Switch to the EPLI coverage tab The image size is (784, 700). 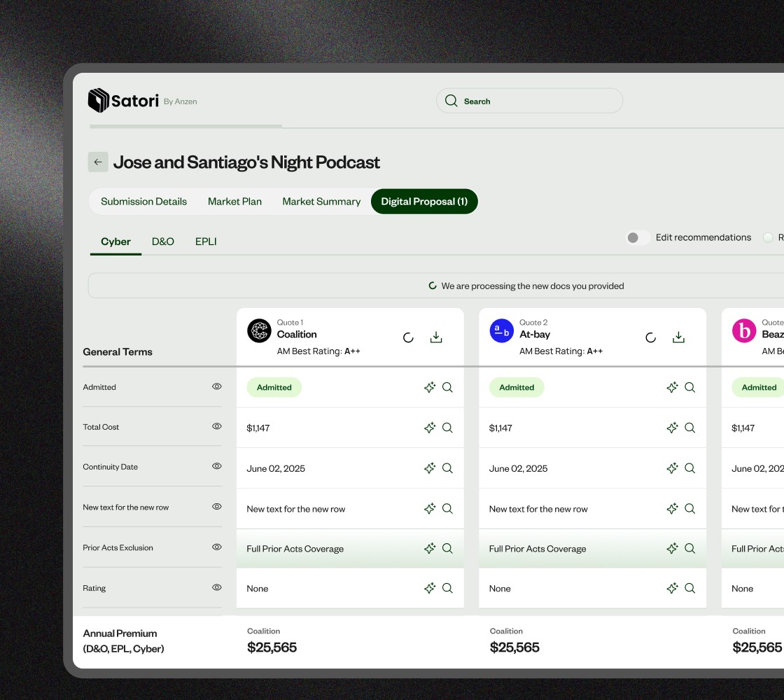206,241
